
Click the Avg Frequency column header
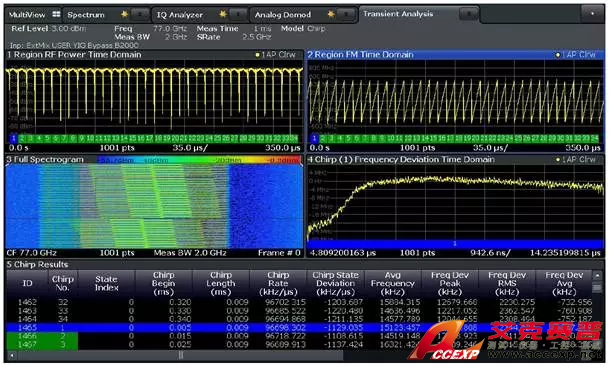point(392,283)
